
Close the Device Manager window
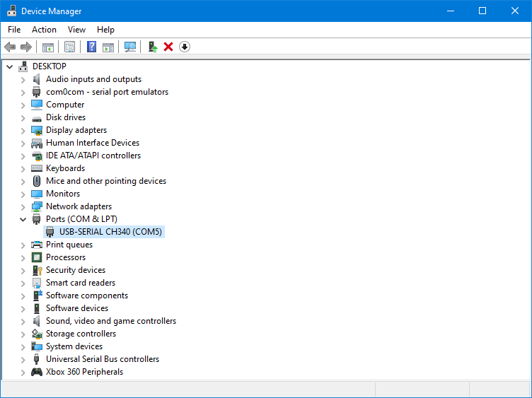point(515,11)
